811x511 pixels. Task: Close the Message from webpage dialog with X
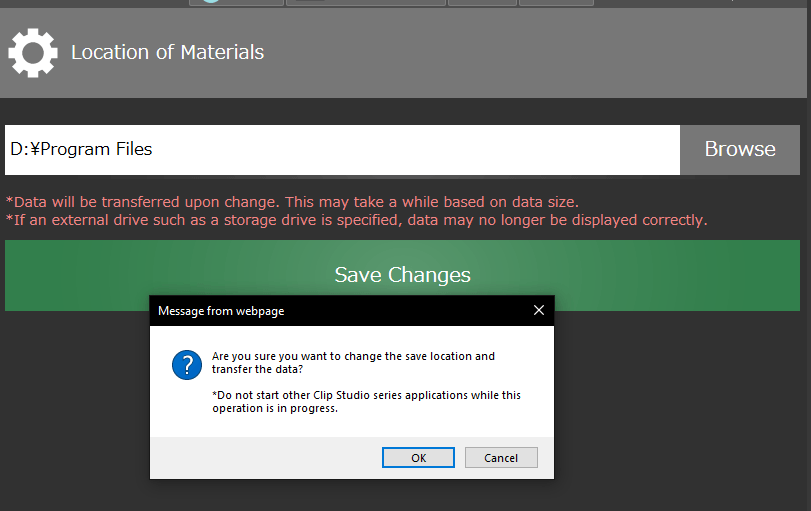coord(539,310)
